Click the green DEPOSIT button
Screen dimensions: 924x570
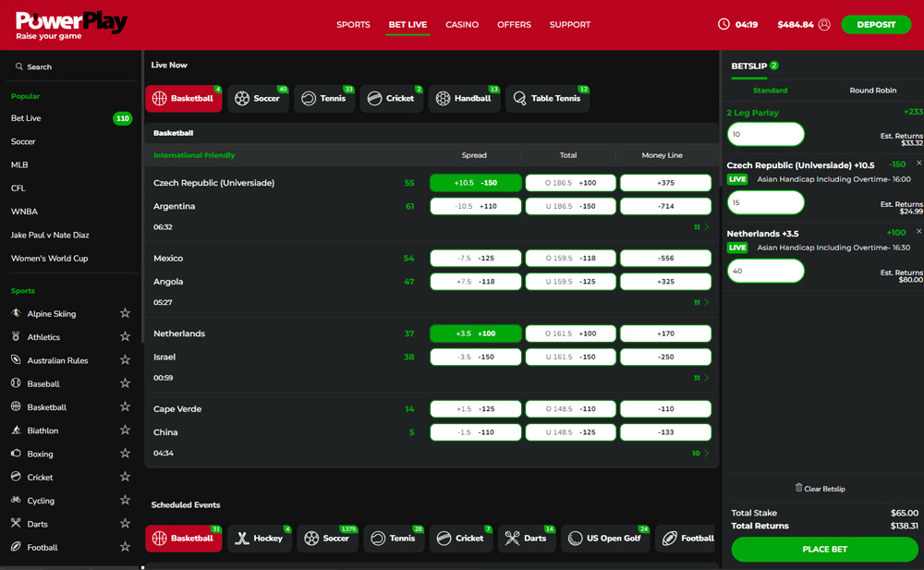click(x=876, y=25)
